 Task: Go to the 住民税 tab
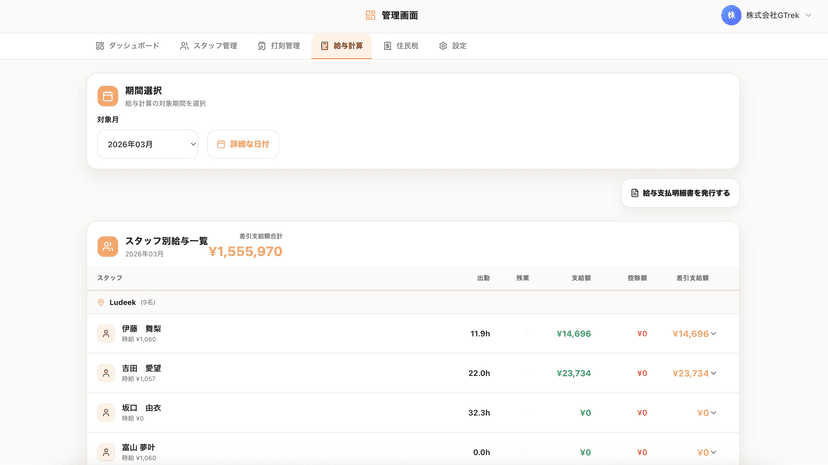click(401, 46)
